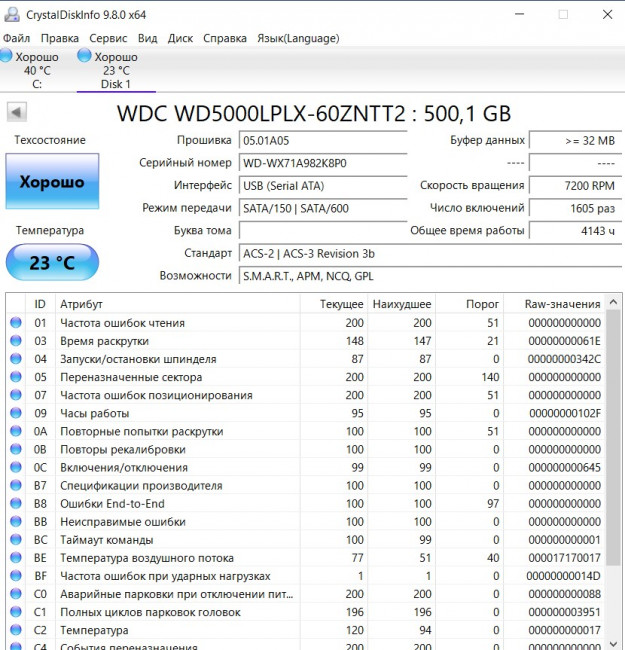Image resolution: width=625 pixels, height=650 pixels.
Task: Click the ID column header
Action: point(40,304)
